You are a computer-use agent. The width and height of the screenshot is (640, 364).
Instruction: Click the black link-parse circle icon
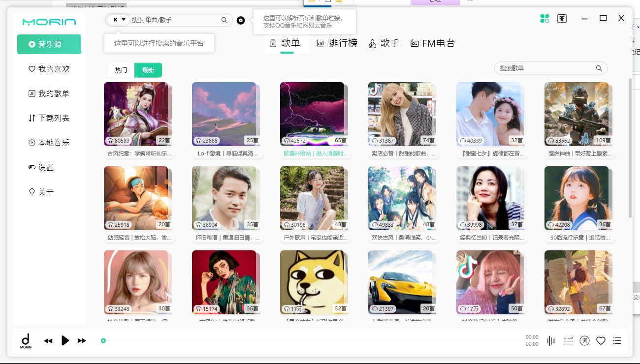[241, 20]
